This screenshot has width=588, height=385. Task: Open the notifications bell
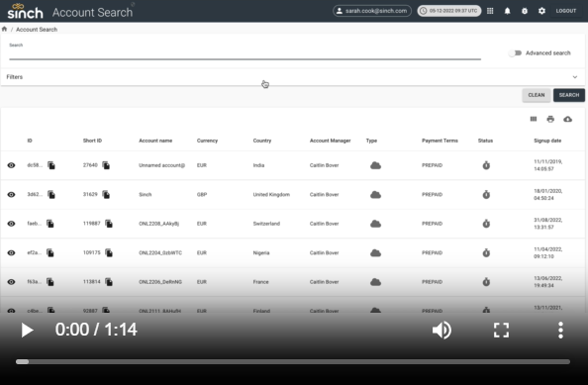[508, 11]
